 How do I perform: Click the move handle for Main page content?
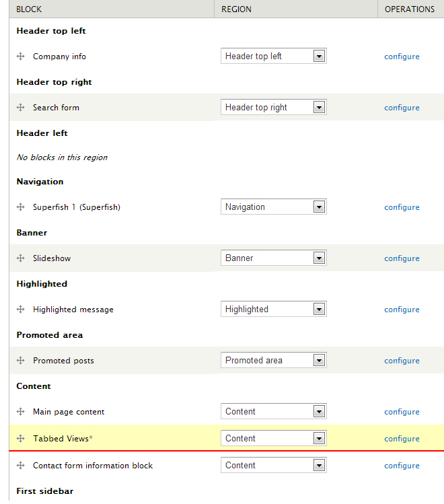21,411
